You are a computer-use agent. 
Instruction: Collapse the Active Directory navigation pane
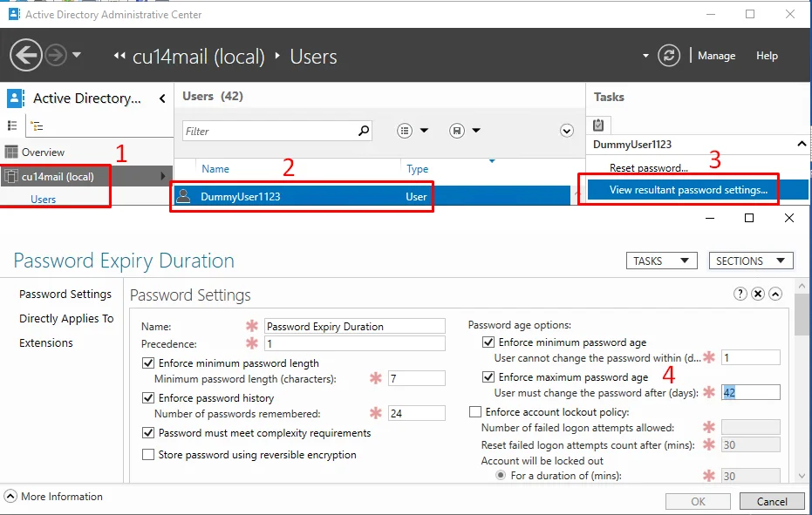[x=162, y=98]
